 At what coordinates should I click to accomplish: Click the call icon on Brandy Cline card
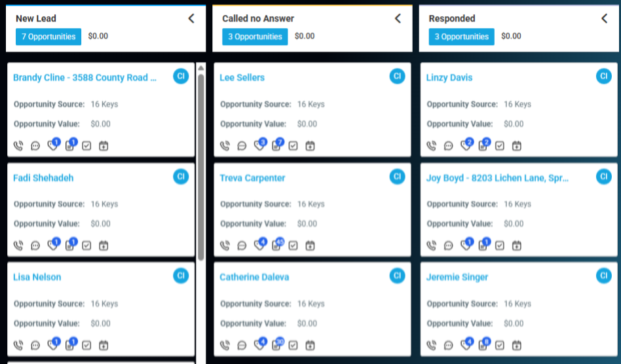(18, 146)
